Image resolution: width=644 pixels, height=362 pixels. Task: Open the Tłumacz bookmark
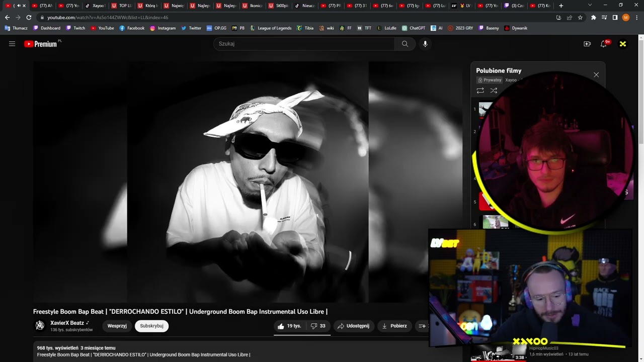point(16,28)
